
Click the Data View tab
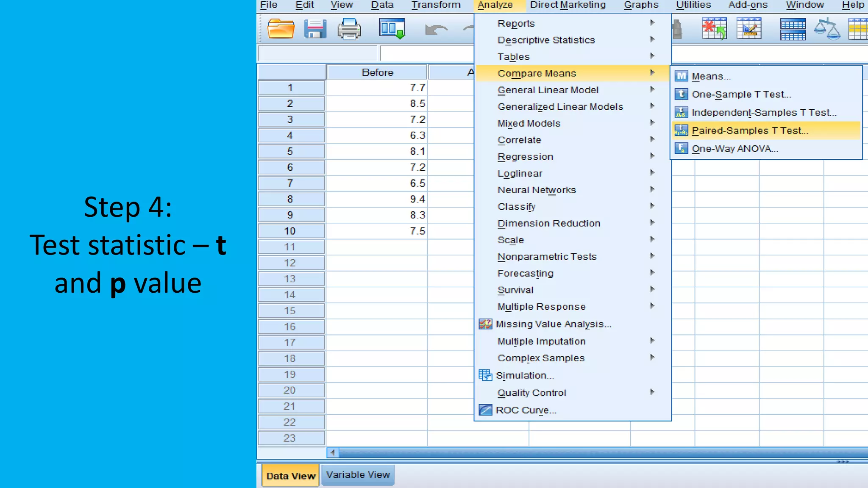[x=291, y=476]
